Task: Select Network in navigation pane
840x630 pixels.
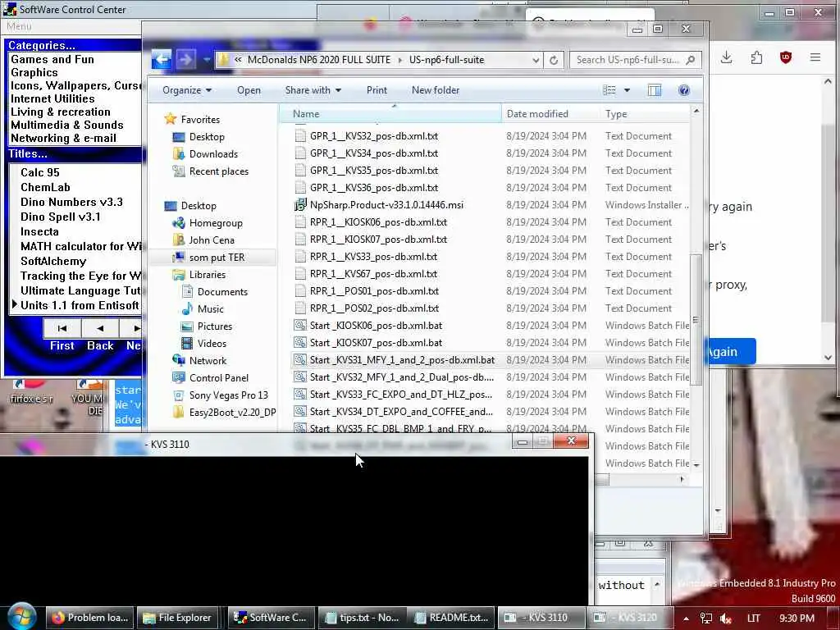Action: click(x=208, y=361)
